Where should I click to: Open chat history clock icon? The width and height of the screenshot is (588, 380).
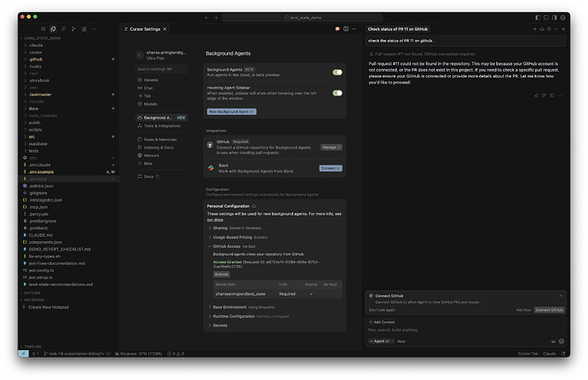tap(549, 29)
